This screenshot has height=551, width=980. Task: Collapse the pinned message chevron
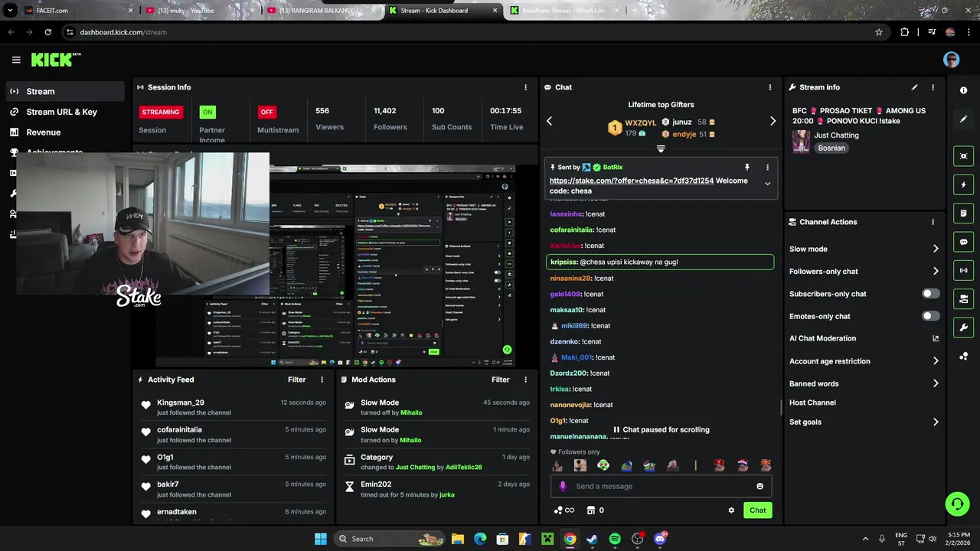767,184
